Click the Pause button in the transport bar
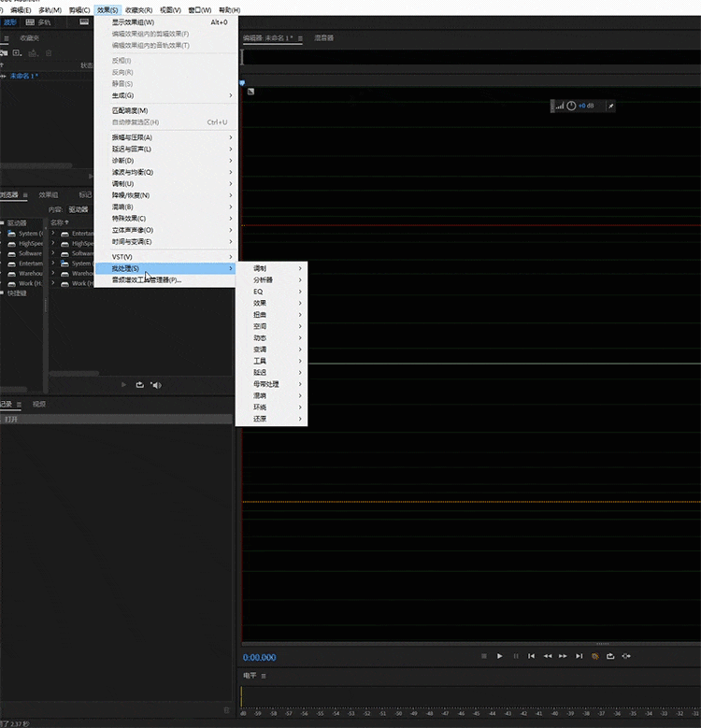The image size is (701, 728). pos(516,656)
